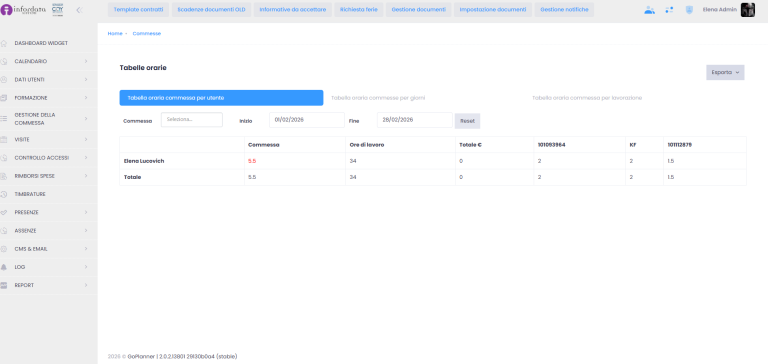Click the Controllo Accessi sidebar icon
The image size is (768, 364).
point(4,158)
